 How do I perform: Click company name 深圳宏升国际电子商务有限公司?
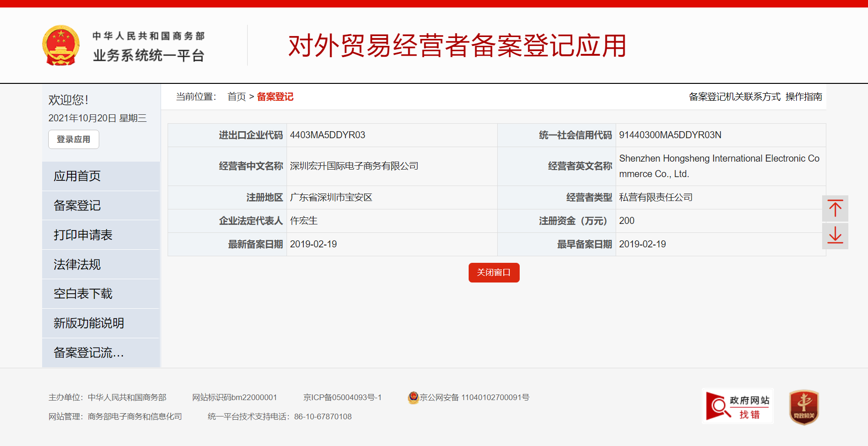pyautogui.click(x=354, y=166)
